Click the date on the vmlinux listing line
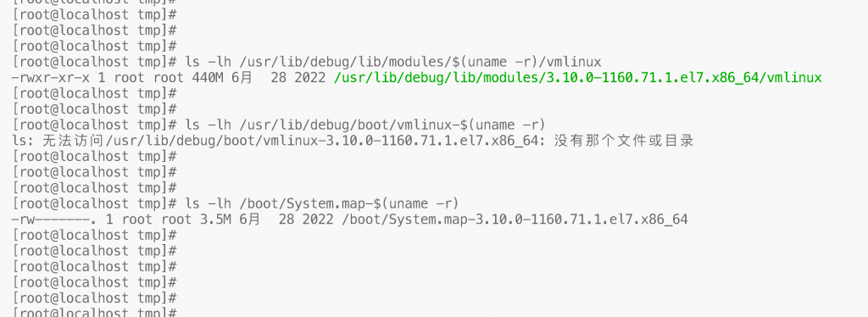 tap(279, 77)
